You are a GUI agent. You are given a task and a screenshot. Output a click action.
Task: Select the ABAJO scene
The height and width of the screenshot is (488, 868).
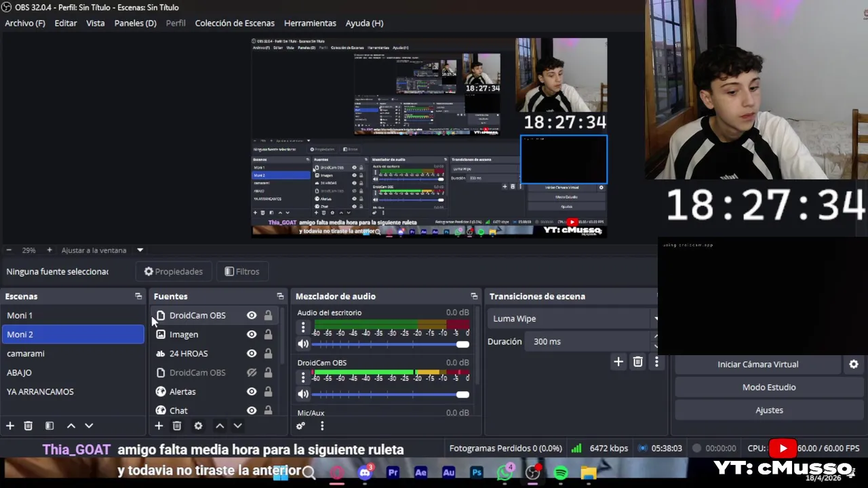(x=73, y=372)
